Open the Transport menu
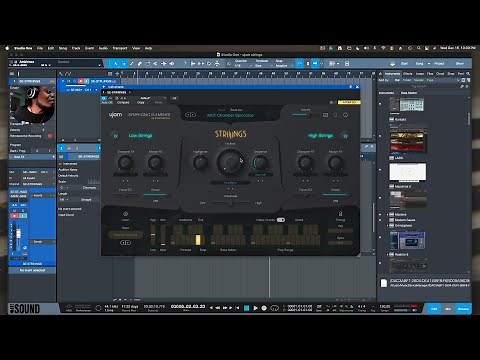 120,48
